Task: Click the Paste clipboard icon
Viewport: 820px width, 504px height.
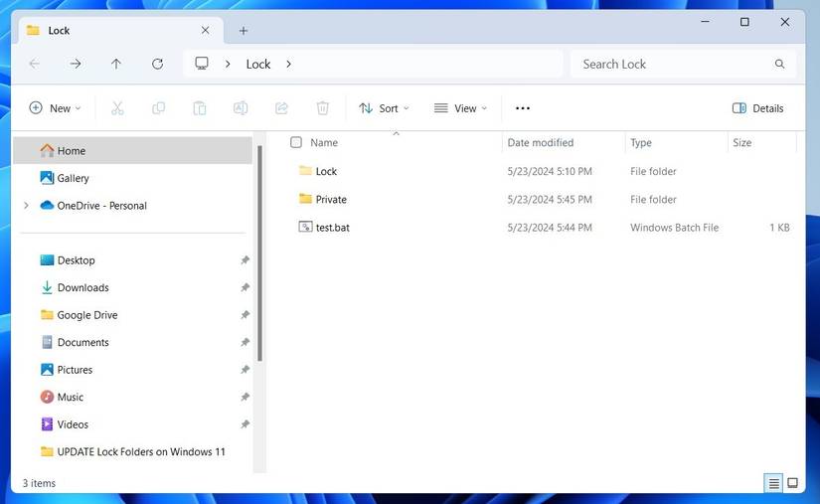Action: pos(199,108)
